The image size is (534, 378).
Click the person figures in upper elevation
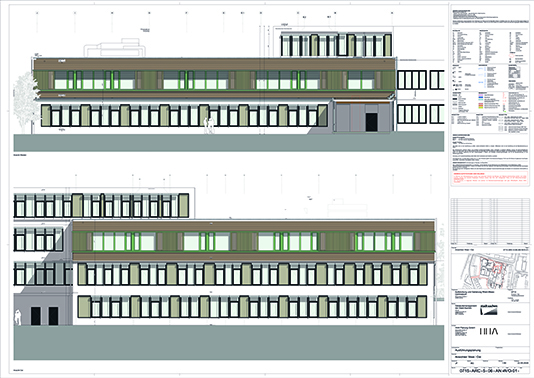coord(209,125)
